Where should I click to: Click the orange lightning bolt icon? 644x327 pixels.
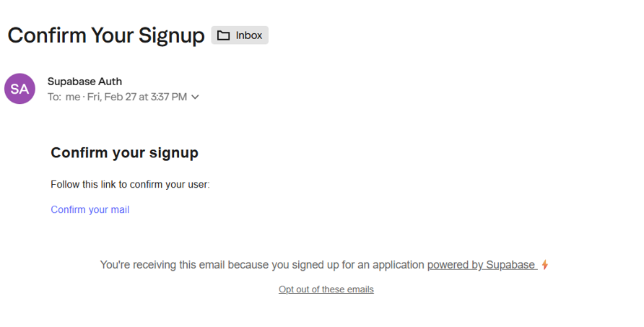(x=545, y=265)
